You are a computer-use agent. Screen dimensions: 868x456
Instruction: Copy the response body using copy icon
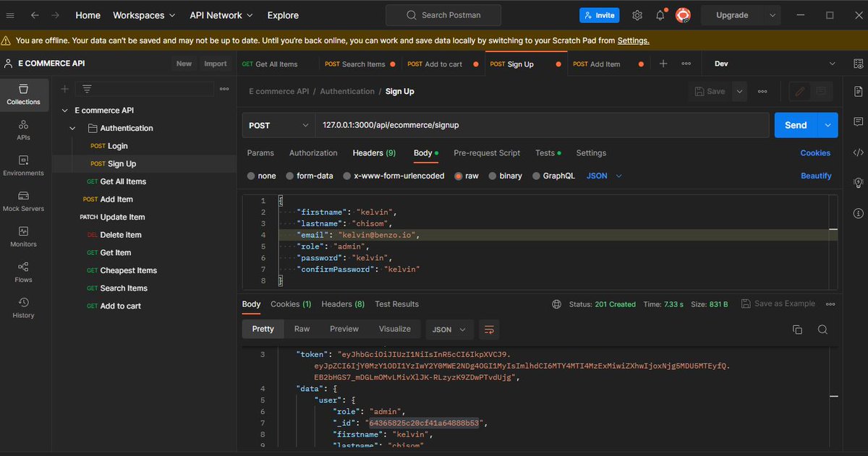797,329
